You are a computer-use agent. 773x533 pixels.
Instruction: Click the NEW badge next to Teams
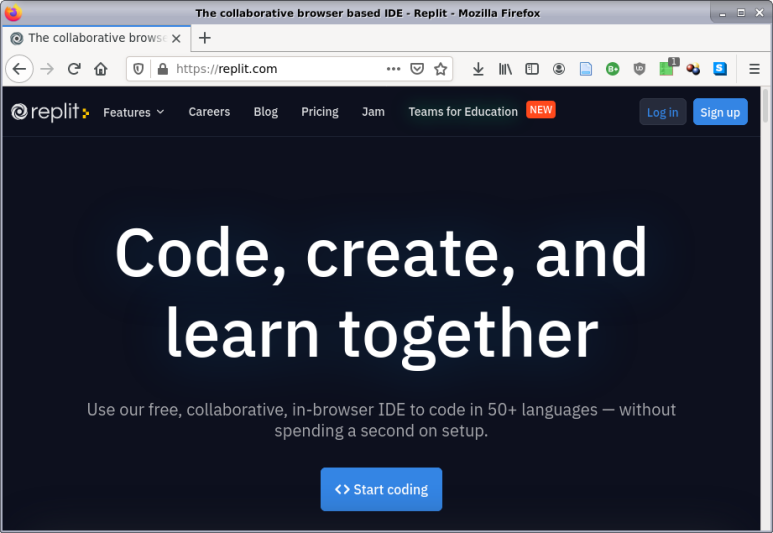(541, 110)
